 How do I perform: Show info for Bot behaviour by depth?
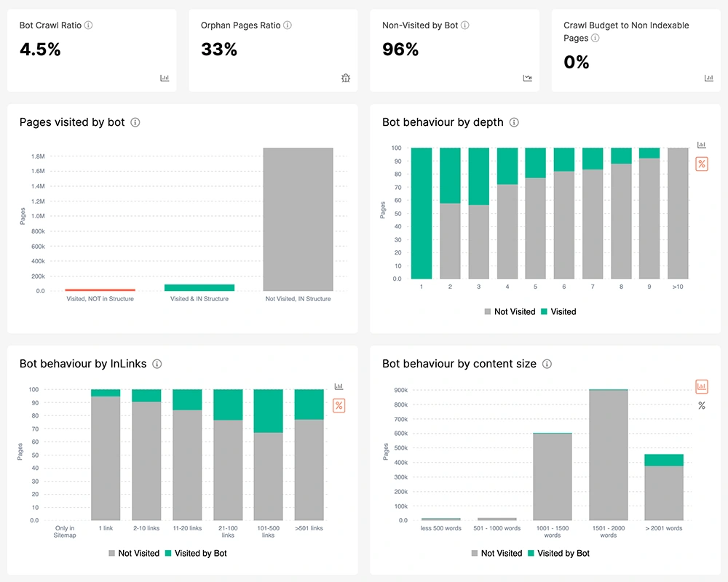514,122
